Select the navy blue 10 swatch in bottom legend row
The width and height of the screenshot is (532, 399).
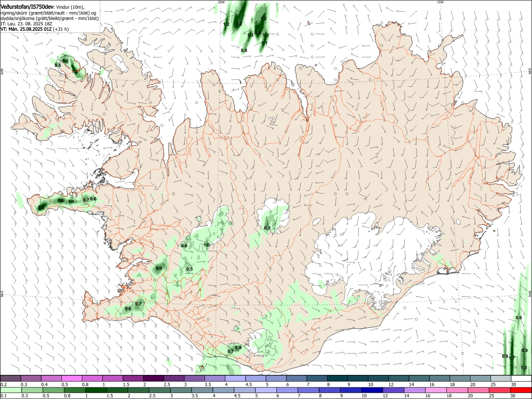tap(371, 390)
